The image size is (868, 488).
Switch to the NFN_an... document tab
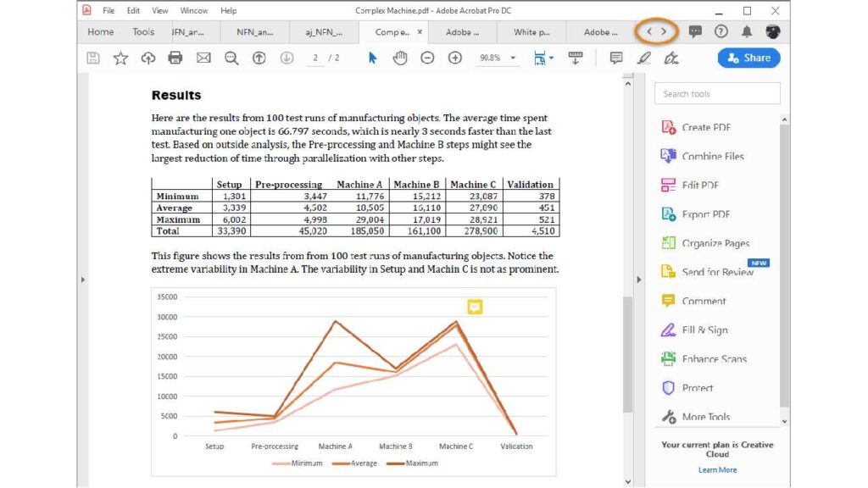click(x=254, y=32)
